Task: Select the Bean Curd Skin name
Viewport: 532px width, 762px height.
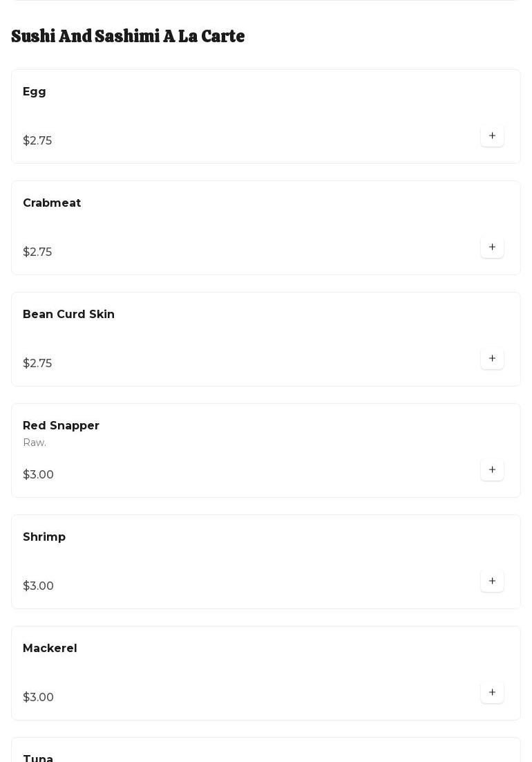Action: pyautogui.click(x=68, y=315)
